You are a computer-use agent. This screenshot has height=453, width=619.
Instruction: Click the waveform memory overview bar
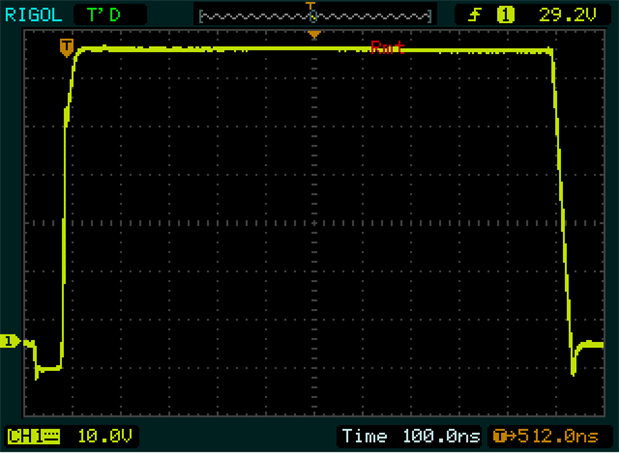click(x=315, y=17)
